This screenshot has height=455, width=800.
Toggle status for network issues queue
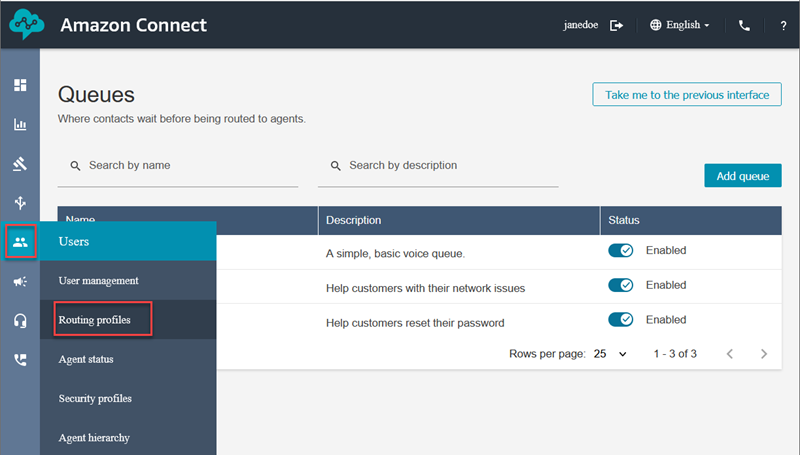[x=621, y=286]
